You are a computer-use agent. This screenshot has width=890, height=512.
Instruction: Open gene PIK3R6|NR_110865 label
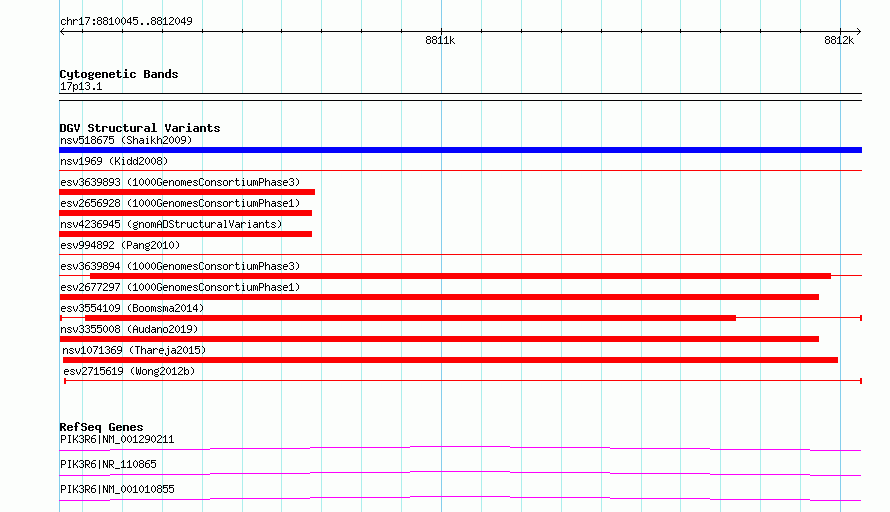click(x=108, y=464)
